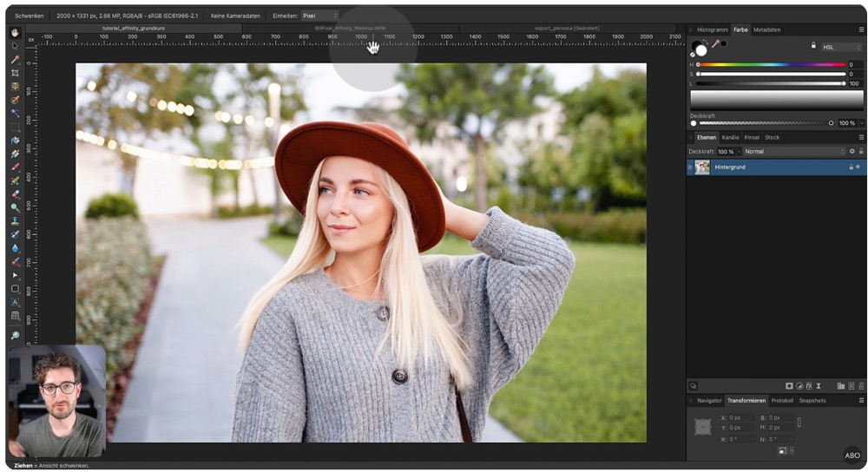
Task: Select the Text tool in left toolbar
Action: point(15,302)
